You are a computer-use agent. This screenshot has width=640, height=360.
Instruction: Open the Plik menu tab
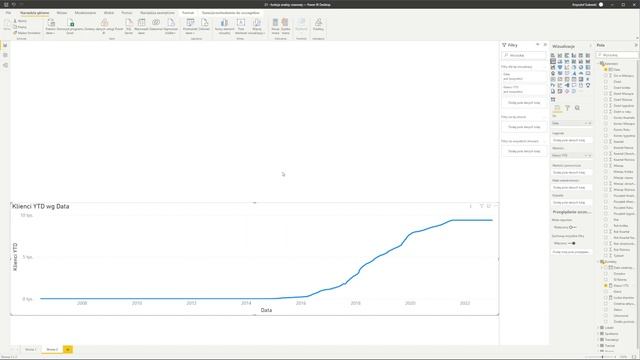[8, 13]
